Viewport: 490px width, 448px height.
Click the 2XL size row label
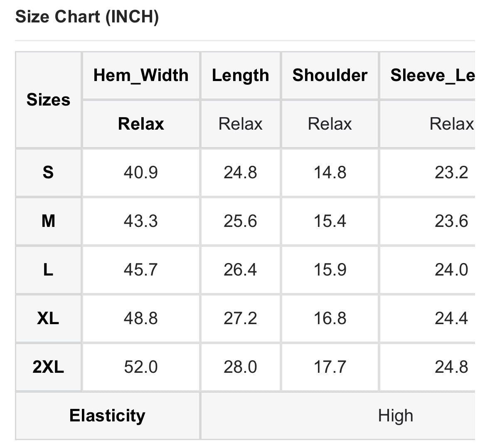(48, 367)
